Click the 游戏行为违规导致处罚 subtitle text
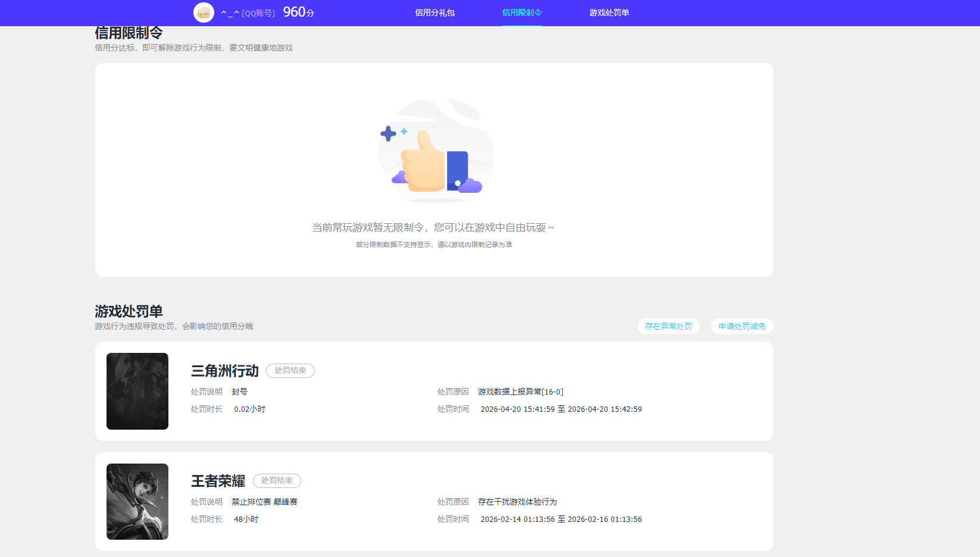This screenshot has height=557, width=980. pos(174,326)
